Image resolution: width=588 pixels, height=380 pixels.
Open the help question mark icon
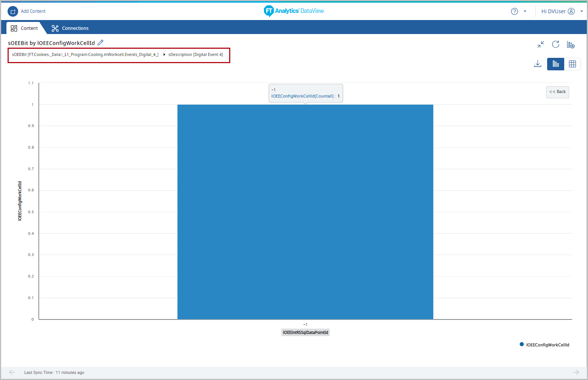pos(514,11)
